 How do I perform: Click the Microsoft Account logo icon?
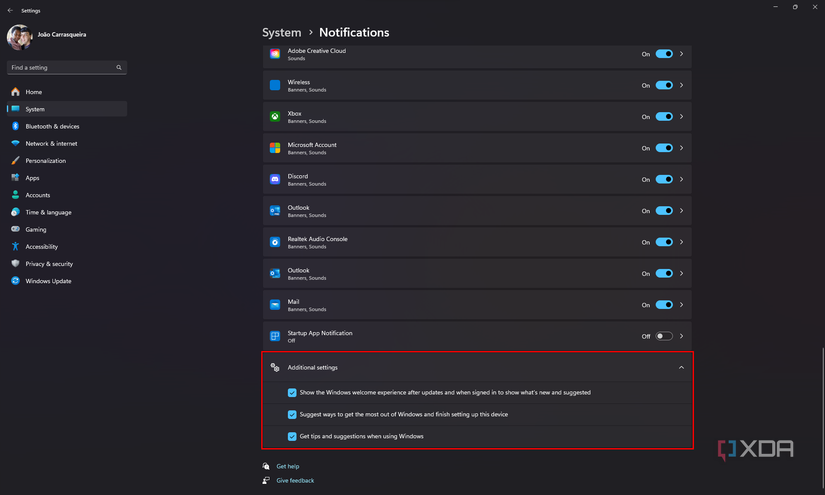pos(275,148)
